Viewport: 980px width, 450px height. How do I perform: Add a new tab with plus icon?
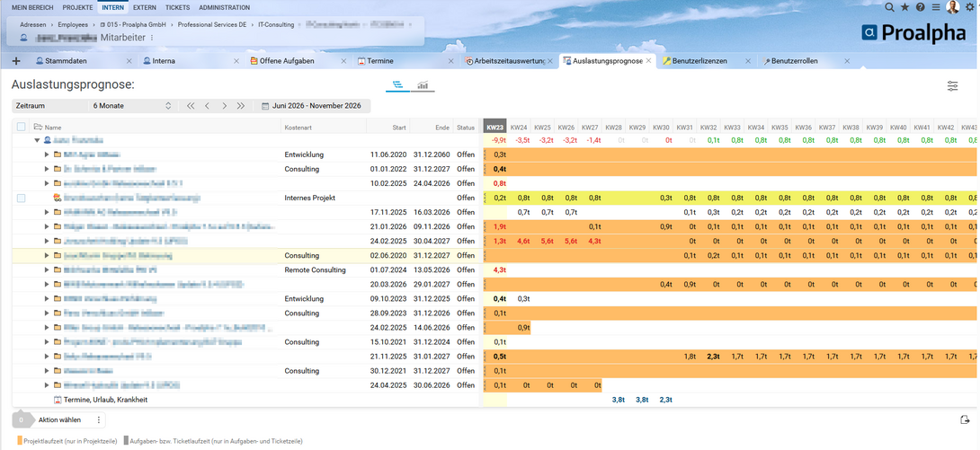pyautogui.click(x=16, y=61)
